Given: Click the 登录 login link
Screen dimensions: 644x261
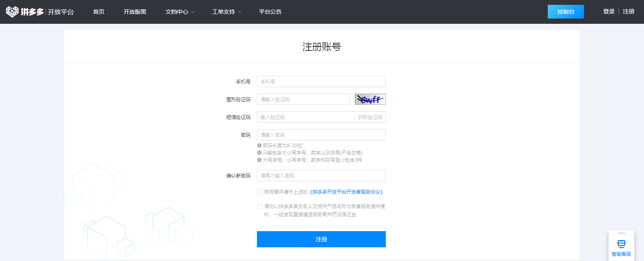Looking at the screenshot, I should 609,11.
